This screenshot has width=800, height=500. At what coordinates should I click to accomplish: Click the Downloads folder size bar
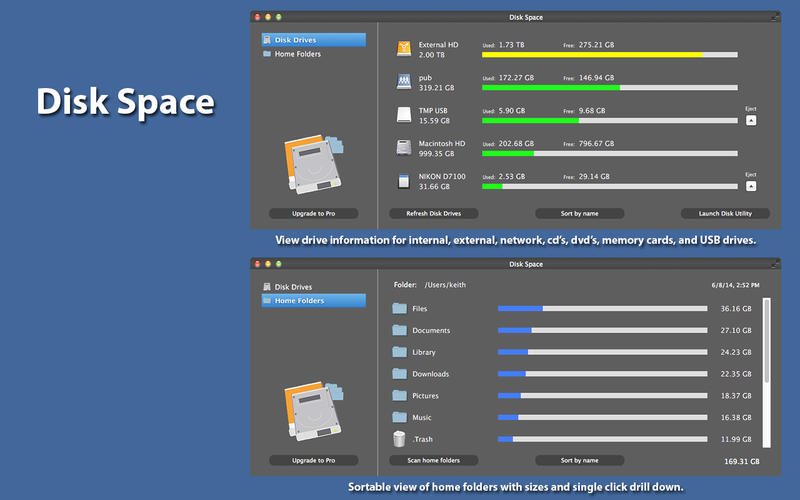click(603, 374)
